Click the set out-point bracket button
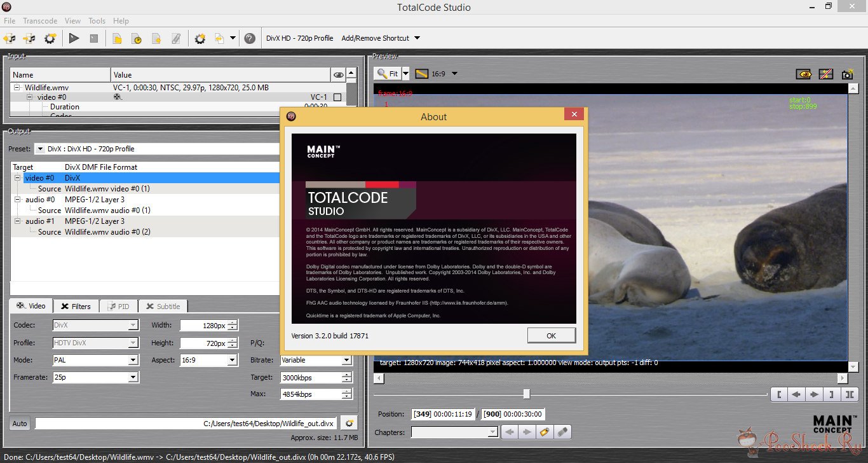 pyautogui.click(x=831, y=394)
